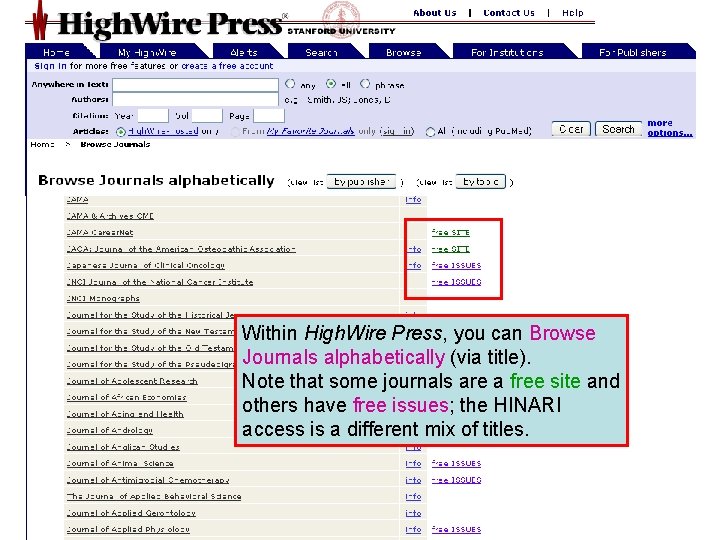Open Journal of Adolescent Research
The width and height of the screenshot is (720, 540).
(x=132, y=381)
